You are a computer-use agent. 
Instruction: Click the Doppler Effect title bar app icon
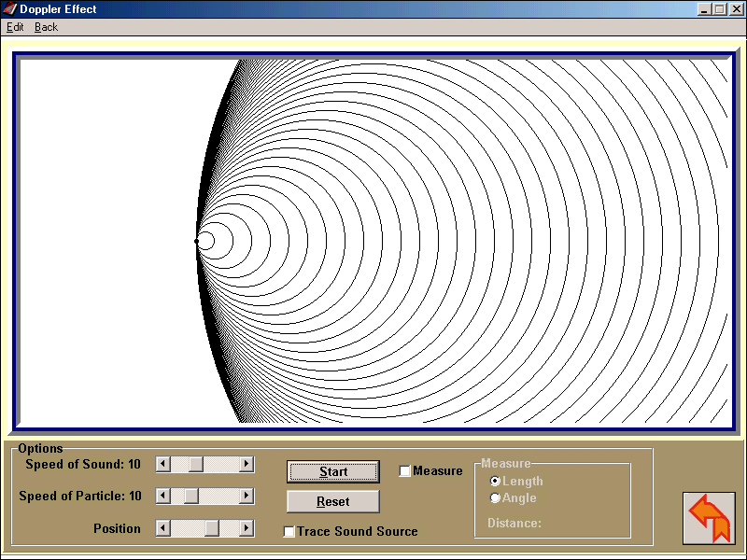tap(9, 9)
